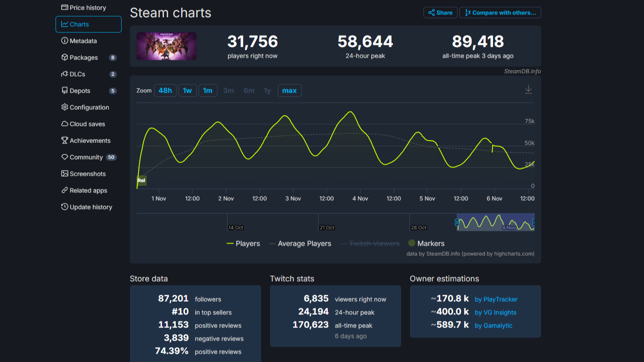Viewport: 644px width, 362px height.
Task: Set chart zoom to 1m
Action: point(208,90)
